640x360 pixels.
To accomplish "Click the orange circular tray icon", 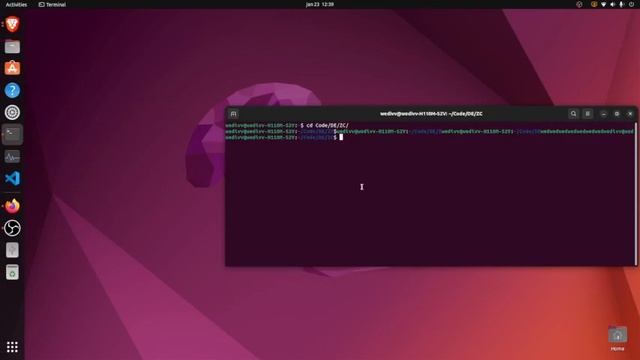I will click(594, 4).
